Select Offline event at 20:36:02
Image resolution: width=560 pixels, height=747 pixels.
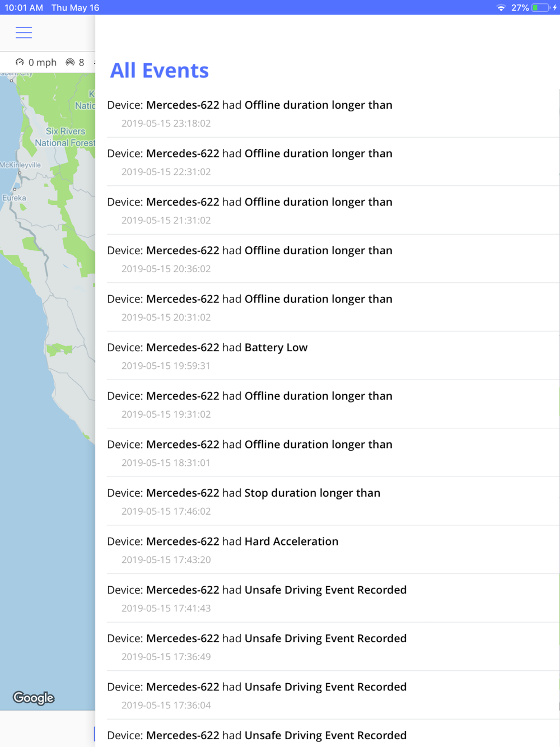pos(318,251)
